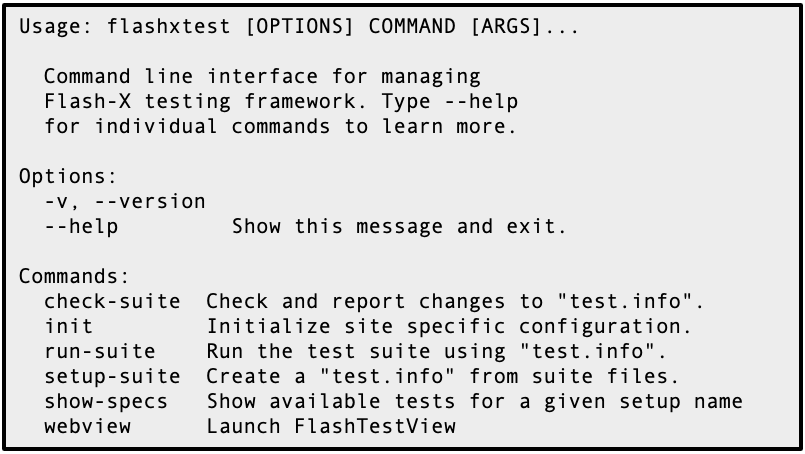
Task: Click the Options: section heading
Action: [x=68, y=177]
